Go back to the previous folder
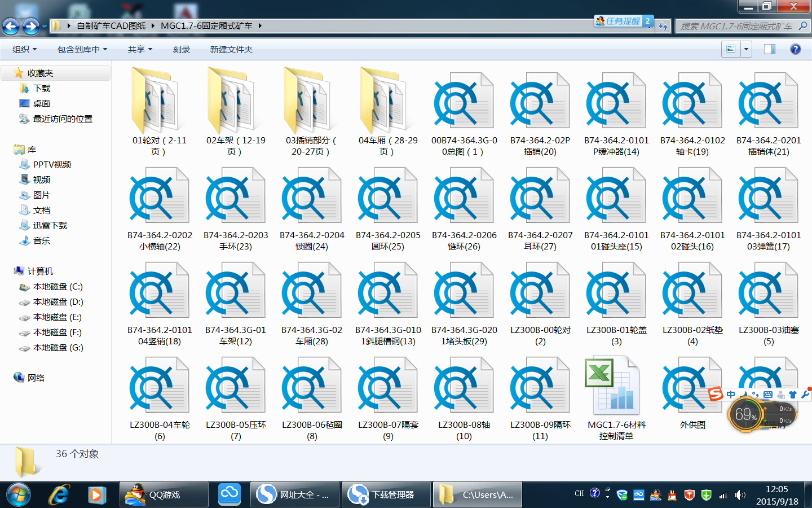The width and height of the screenshot is (812, 508). click(x=11, y=26)
